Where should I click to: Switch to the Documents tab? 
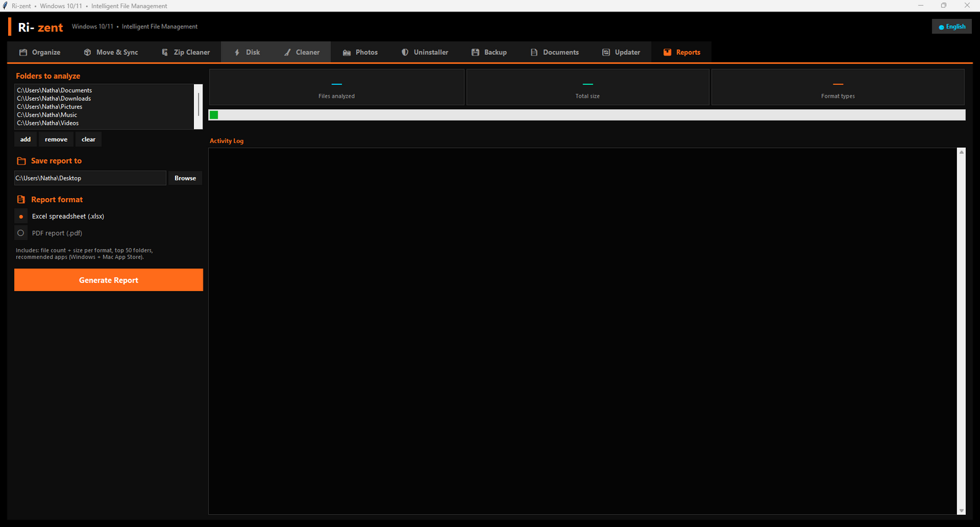click(x=554, y=52)
